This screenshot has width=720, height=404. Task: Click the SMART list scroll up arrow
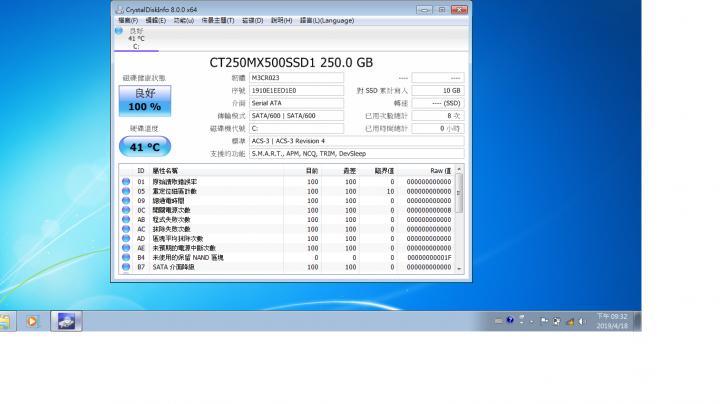coord(459,169)
